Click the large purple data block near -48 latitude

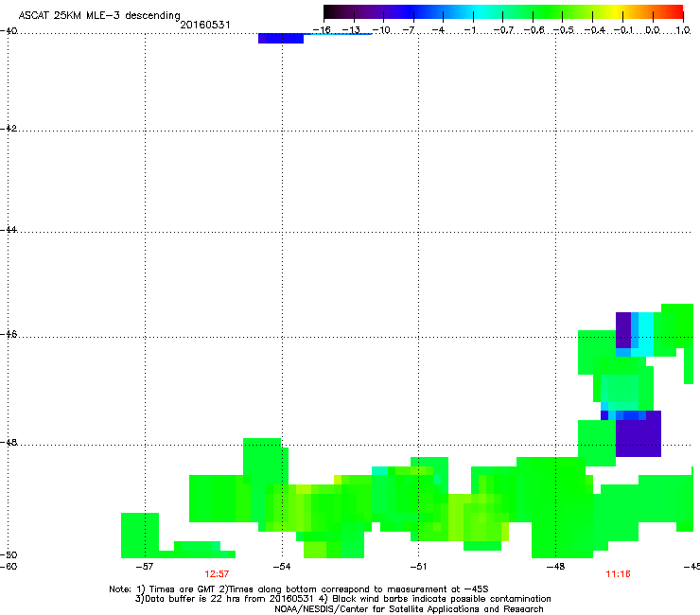[x=638, y=433]
